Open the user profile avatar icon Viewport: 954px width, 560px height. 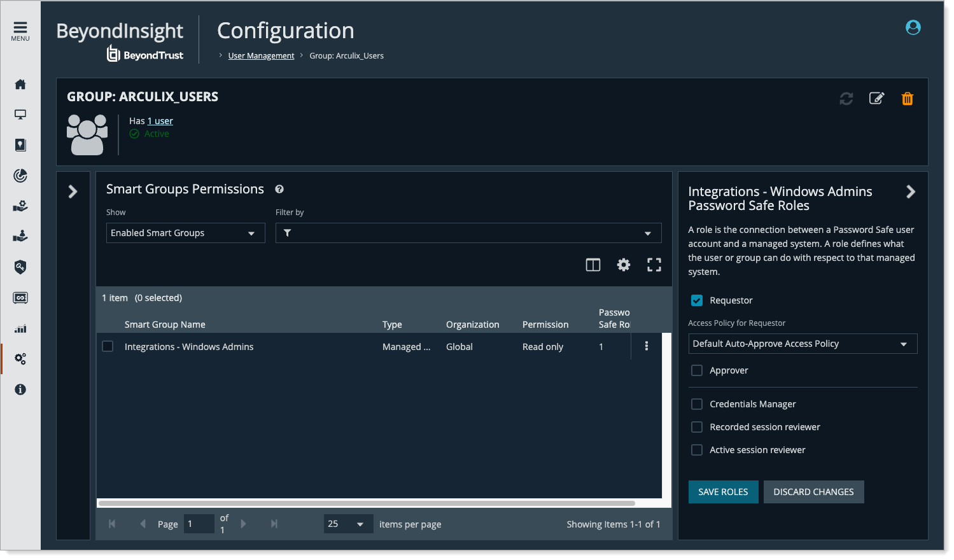[913, 27]
